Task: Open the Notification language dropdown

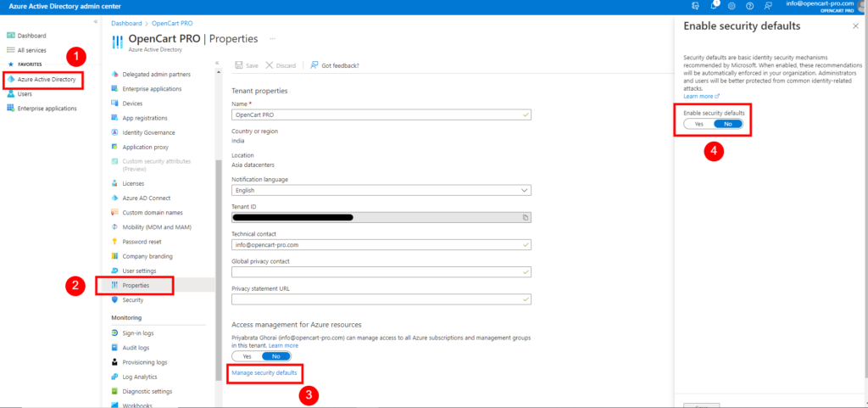Action: [x=381, y=190]
